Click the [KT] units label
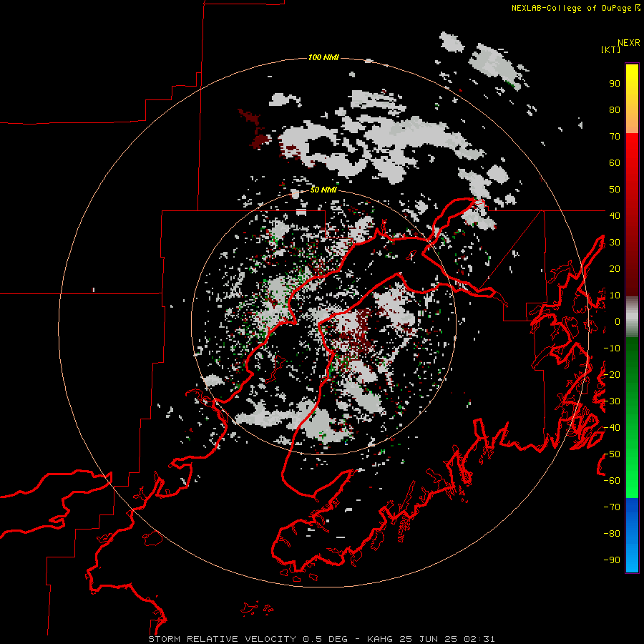 click(611, 49)
